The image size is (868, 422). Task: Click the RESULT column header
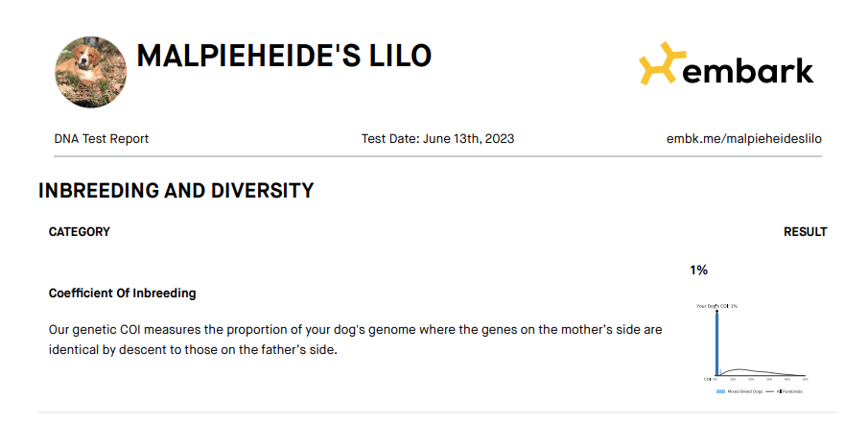coord(805,232)
